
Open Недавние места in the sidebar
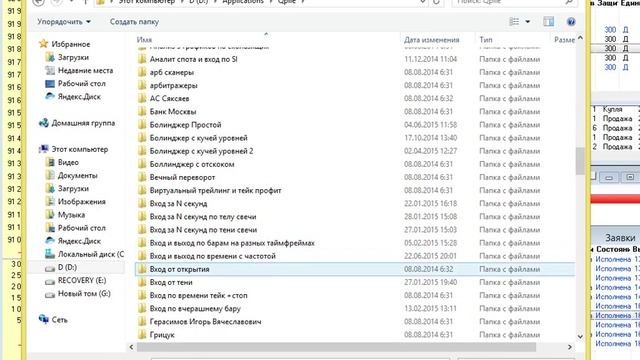(x=85, y=70)
